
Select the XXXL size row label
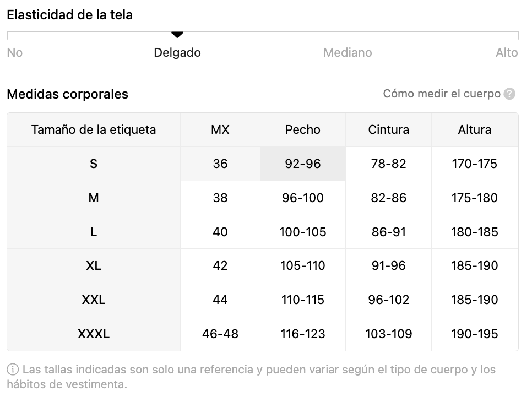coord(94,334)
